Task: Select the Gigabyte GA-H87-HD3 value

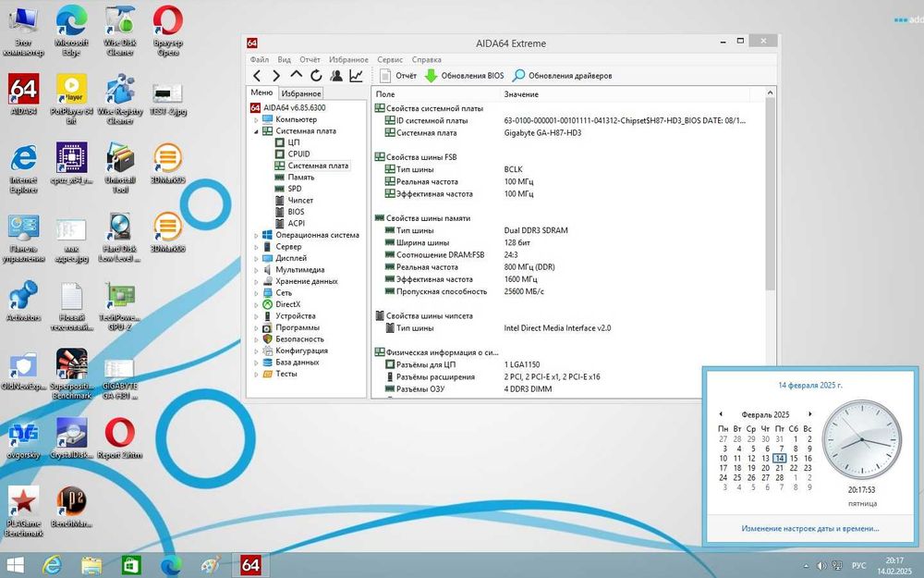Action: pyautogui.click(x=542, y=133)
